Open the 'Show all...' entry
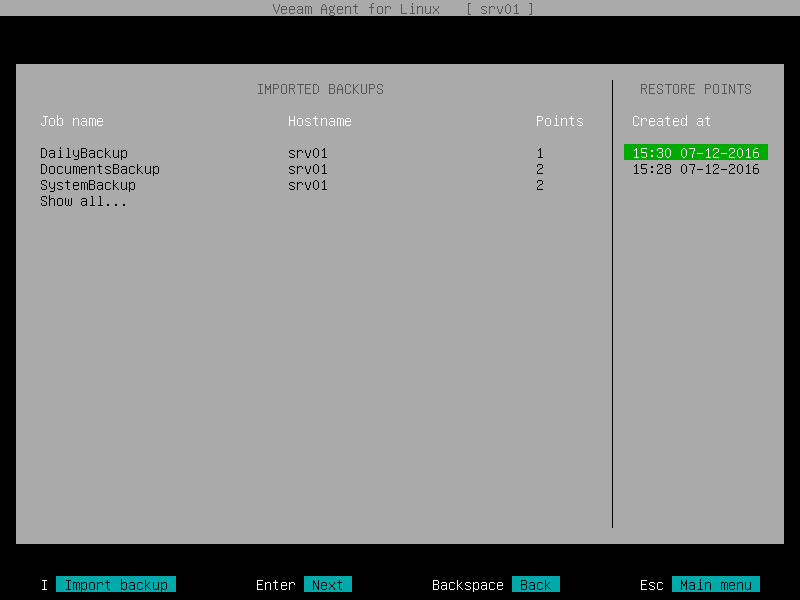Screen dimensions: 800x600 [x=83, y=202]
